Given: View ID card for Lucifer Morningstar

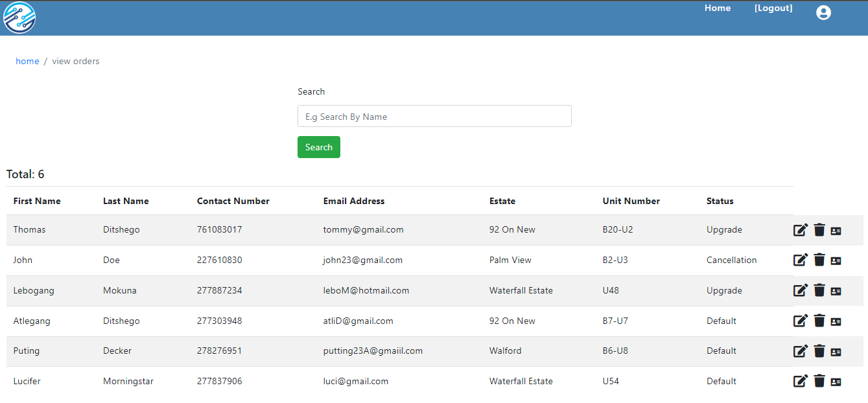Looking at the screenshot, I should [836, 382].
